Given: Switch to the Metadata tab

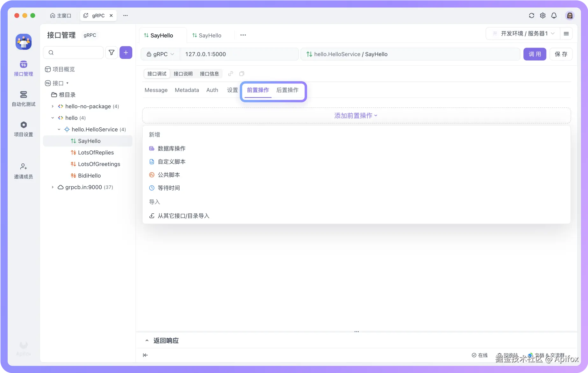Looking at the screenshot, I should click(x=187, y=90).
